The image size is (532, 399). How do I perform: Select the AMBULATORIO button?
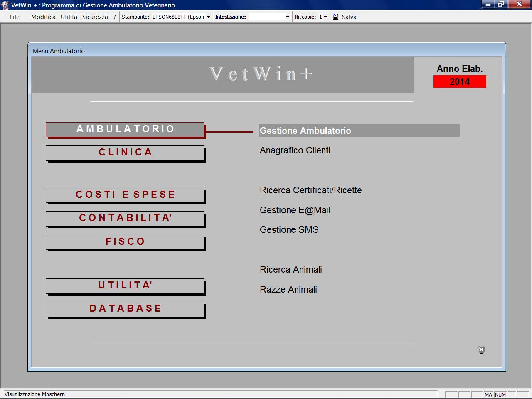coord(125,129)
